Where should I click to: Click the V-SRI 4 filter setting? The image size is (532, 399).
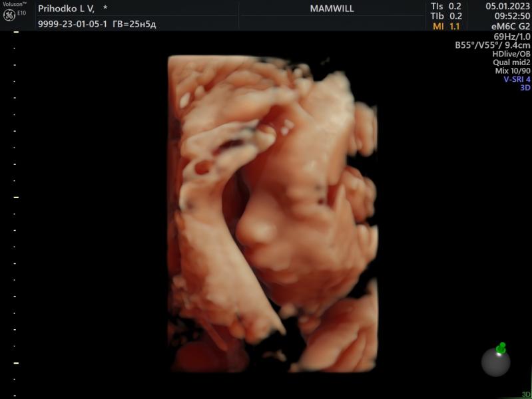tap(517, 79)
